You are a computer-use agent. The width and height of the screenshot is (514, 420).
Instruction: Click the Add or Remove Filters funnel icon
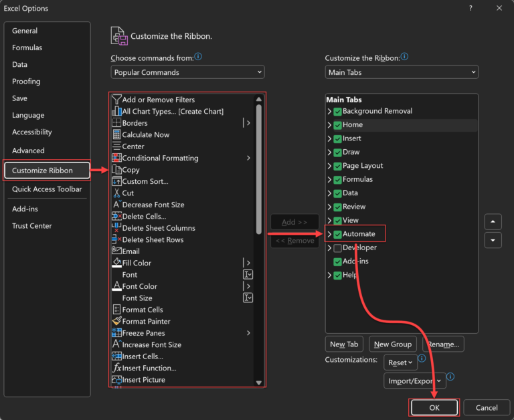[117, 100]
